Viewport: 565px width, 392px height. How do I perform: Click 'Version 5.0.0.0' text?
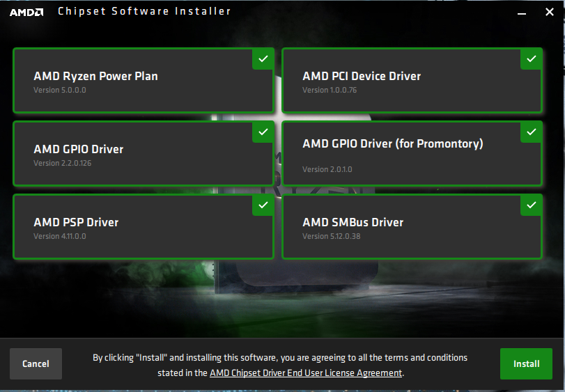point(60,90)
